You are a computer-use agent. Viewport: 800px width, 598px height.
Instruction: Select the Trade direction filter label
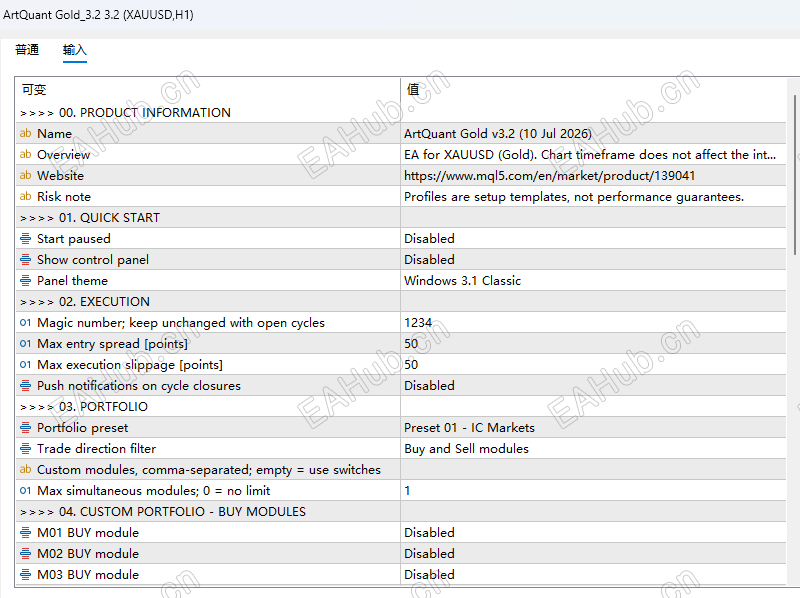[96, 448]
